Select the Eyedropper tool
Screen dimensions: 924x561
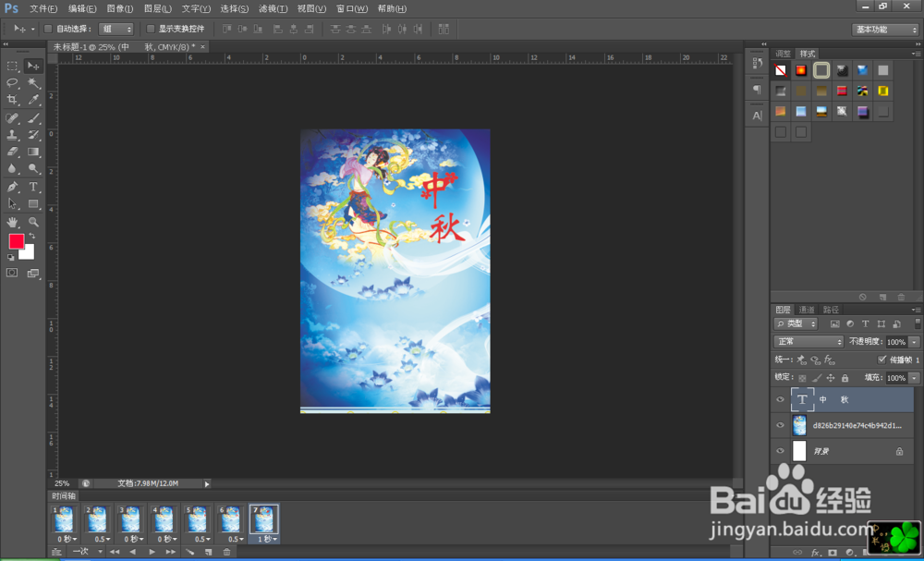click(x=33, y=100)
